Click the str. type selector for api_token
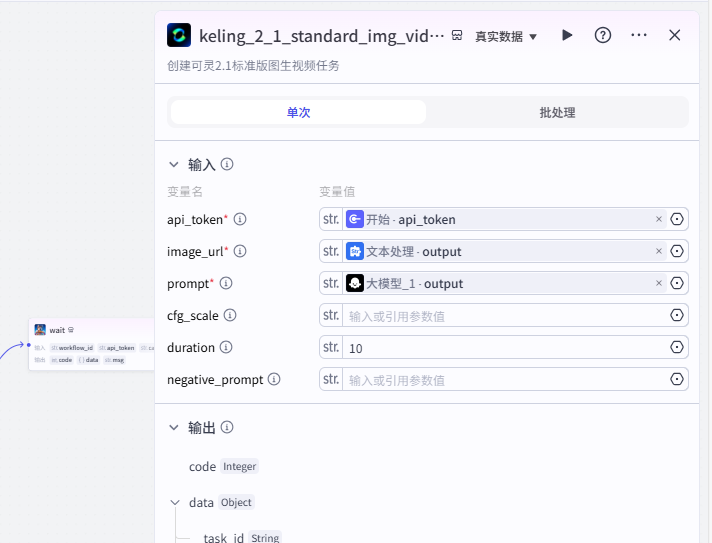Viewport: 712px width, 543px height. [x=331, y=219]
